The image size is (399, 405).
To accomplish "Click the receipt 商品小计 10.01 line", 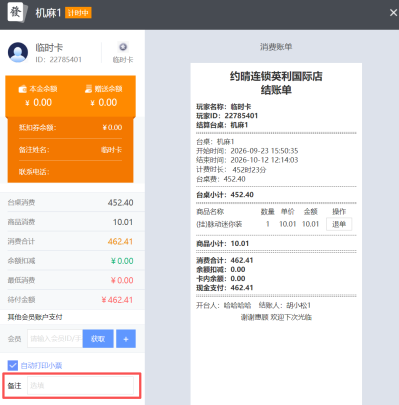I will 222,244.
